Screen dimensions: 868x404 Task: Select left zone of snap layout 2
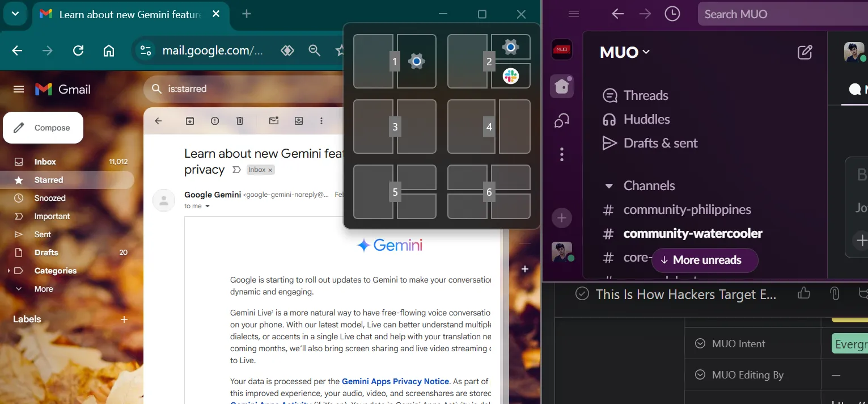(467, 61)
